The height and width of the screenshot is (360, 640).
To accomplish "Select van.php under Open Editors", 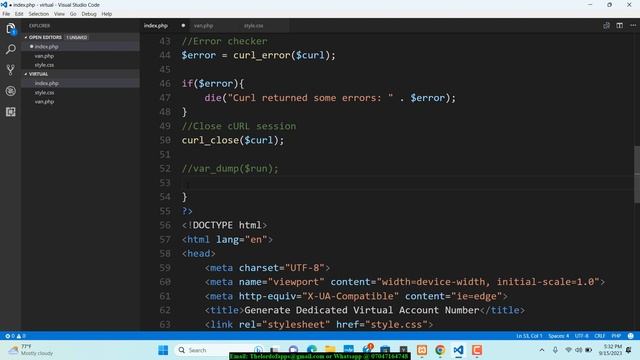I will pos(44,56).
